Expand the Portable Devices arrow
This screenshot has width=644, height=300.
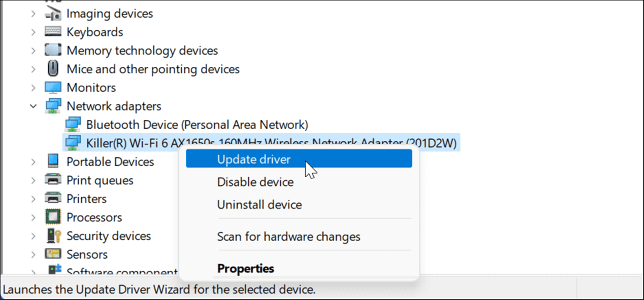pyautogui.click(x=33, y=162)
